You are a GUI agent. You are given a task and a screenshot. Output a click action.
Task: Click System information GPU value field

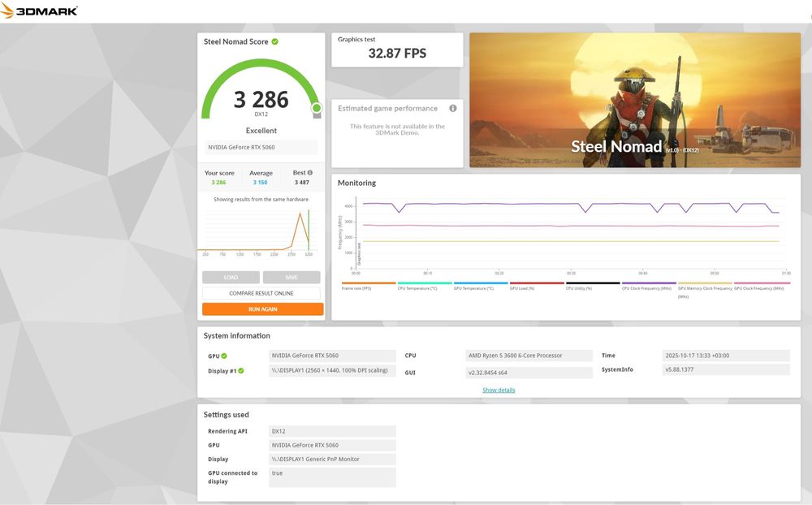[x=332, y=356]
